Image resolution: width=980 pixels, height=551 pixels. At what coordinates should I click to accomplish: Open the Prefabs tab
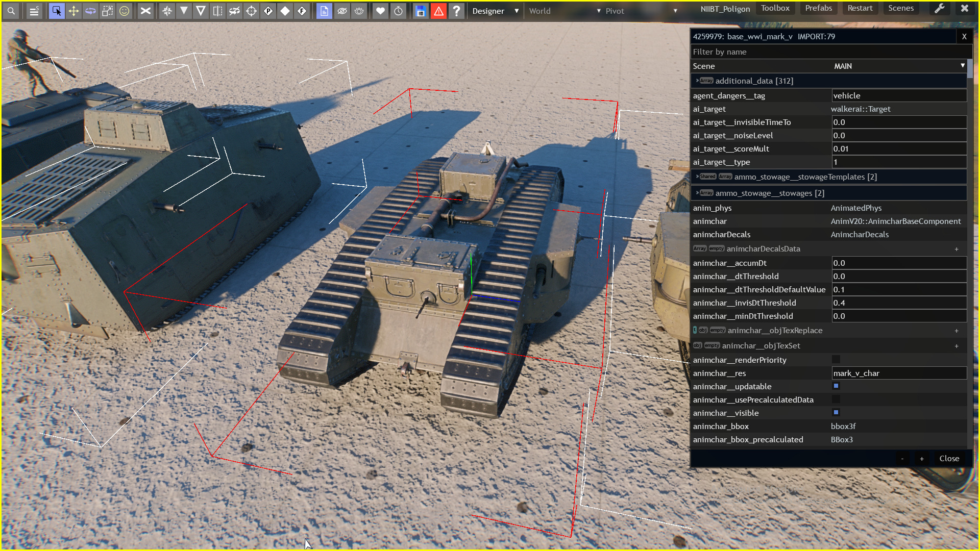[x=818, y=8]
